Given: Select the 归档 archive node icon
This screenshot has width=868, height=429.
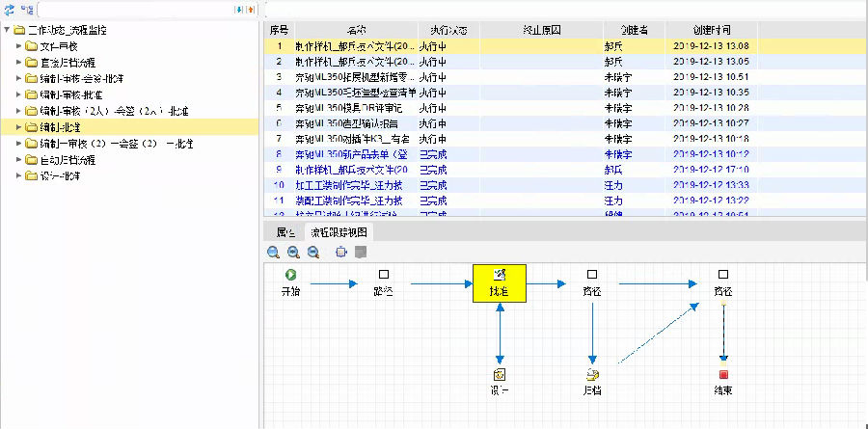Looking at the screenshot, I should (592, 374).
